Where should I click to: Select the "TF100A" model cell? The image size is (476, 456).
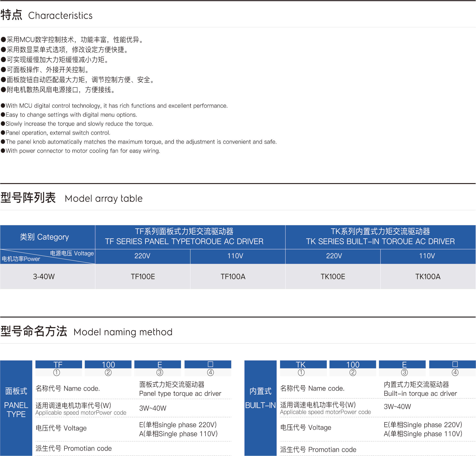[238, 277]
